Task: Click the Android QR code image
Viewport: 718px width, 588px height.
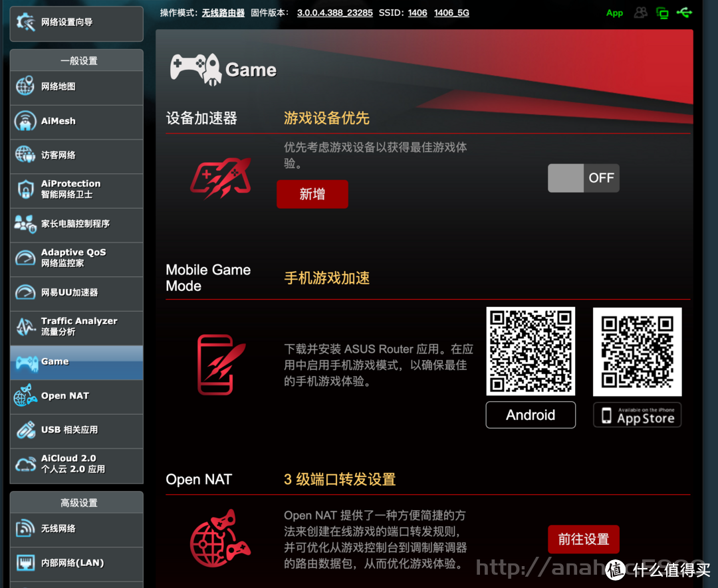Action: click(x=531, y=351)
